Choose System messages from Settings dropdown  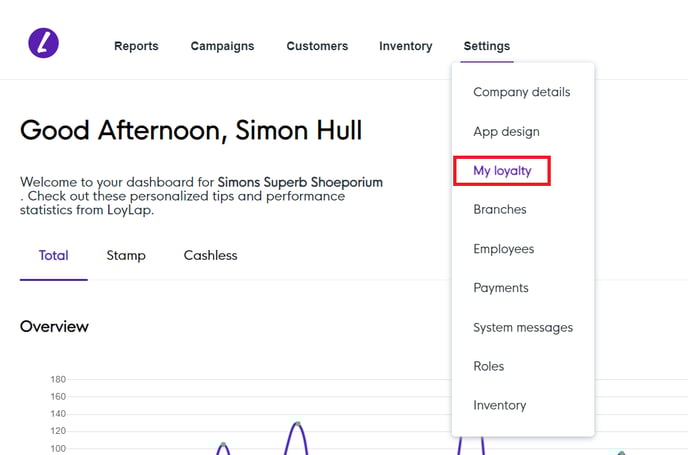click(x=523, y=327)
